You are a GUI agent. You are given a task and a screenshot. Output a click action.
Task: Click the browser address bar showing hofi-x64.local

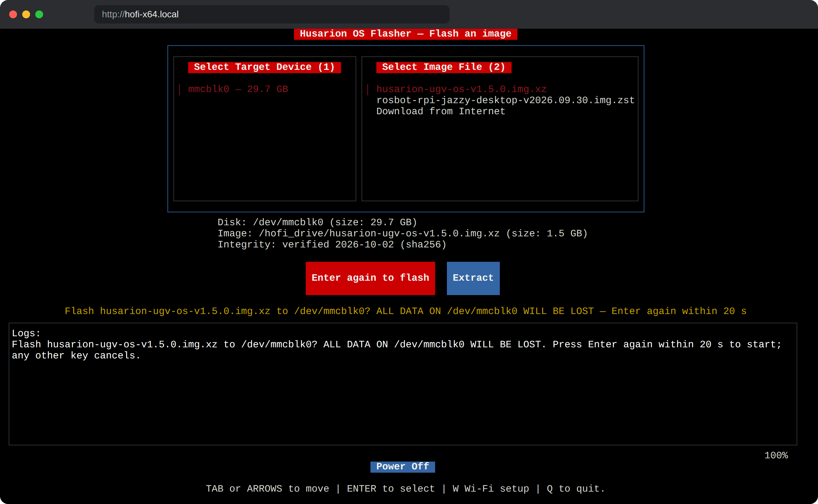271,14
